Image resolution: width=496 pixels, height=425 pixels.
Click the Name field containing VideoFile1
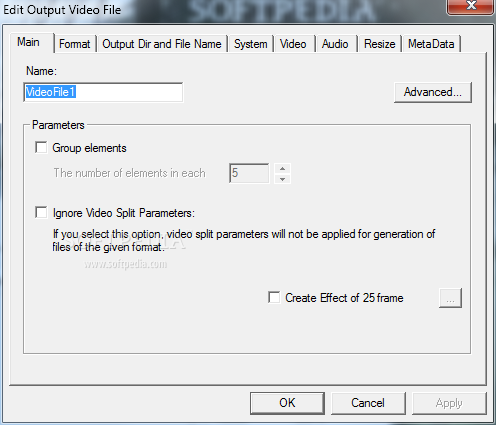click(x=103, y=92)
